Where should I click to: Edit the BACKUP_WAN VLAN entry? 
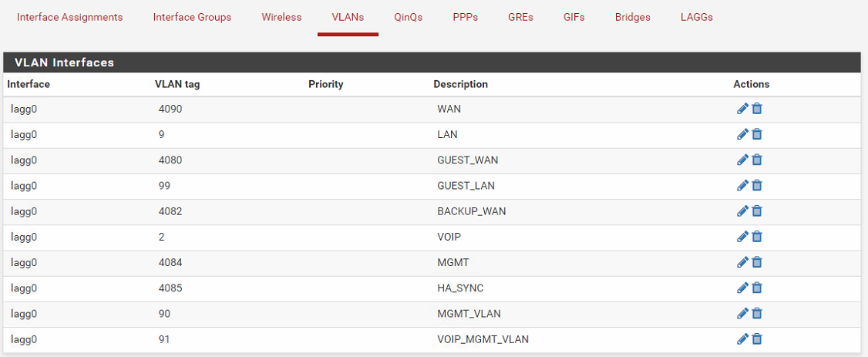[742, 210]
